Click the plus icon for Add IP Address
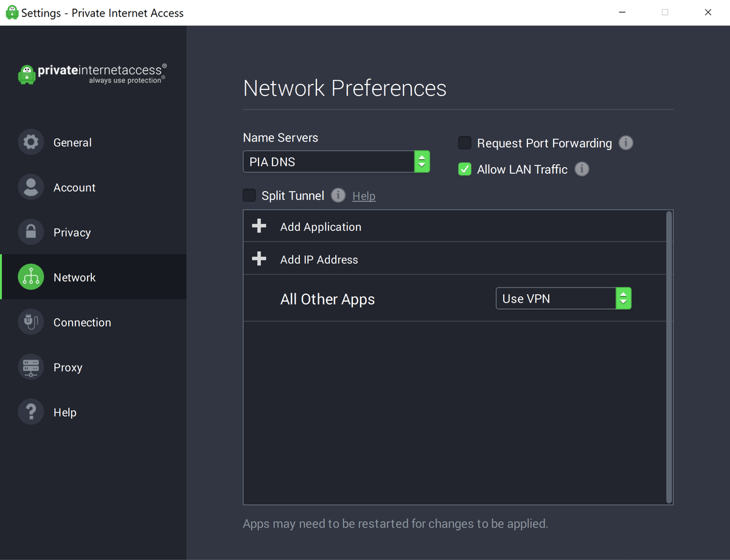Screen dimensions: 730x560 pyautogui.click(x=259, y=259)
